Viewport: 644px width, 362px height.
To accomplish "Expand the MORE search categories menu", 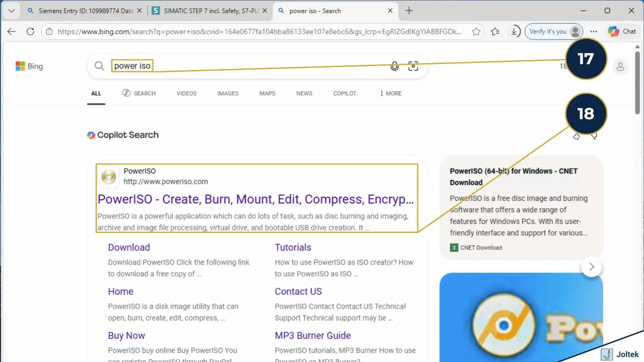I will (391, 94).
